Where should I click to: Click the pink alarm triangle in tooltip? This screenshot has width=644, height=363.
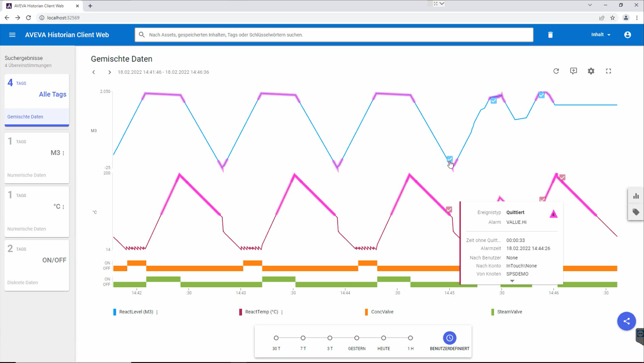tap(553, 214)
